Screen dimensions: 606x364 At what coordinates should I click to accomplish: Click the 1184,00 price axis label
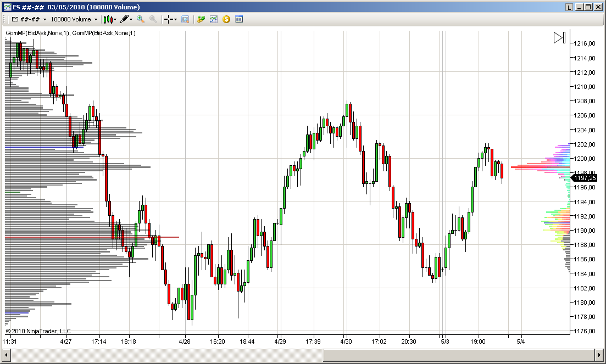[585, 273]
